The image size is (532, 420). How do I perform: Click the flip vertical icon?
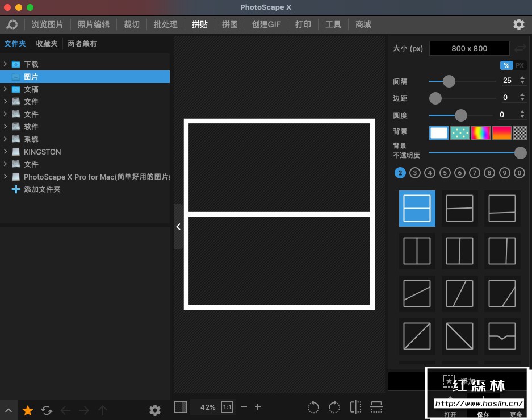point(376,407)
